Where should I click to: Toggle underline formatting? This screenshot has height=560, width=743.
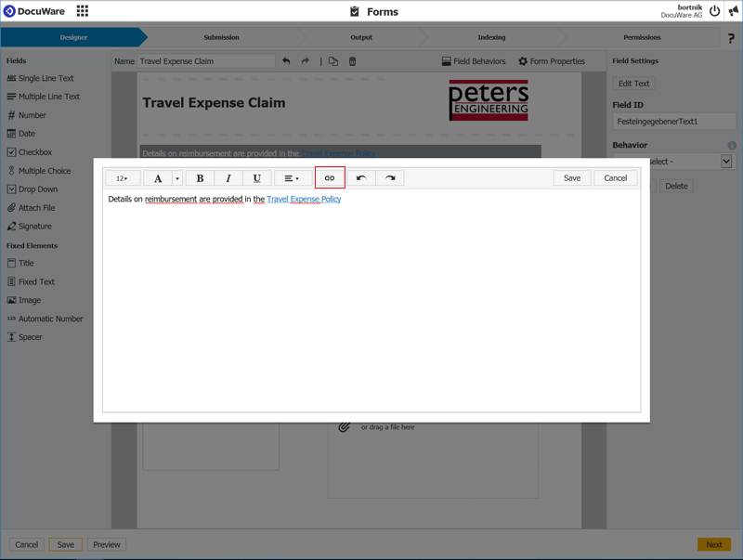tap(257, 178)
